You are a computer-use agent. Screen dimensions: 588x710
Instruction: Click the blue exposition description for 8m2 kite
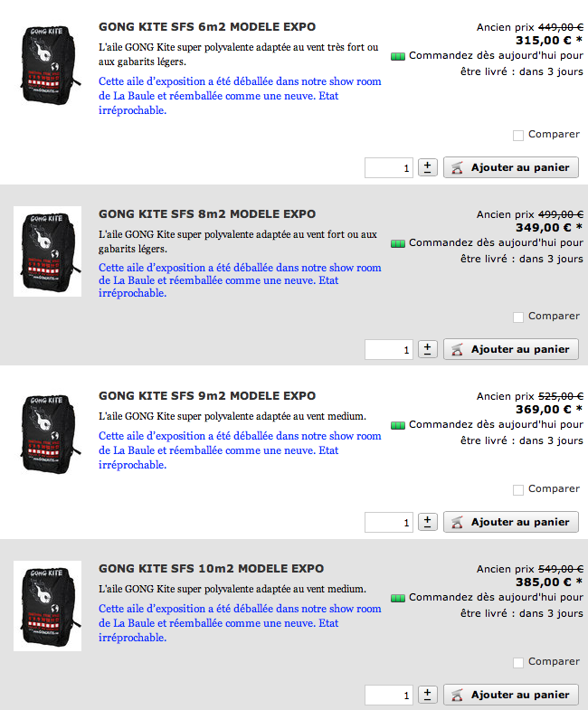click(x=240, y=280)
